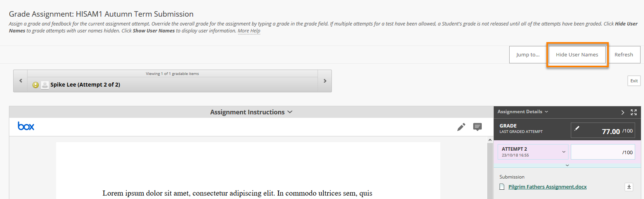This screenshot has width=644, height=199.
Task: Open the More Help link
Action: pyautogui.click(x=249, y=31)
